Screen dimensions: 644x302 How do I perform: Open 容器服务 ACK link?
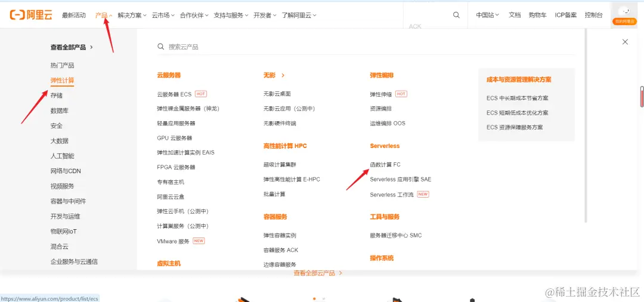281,250
